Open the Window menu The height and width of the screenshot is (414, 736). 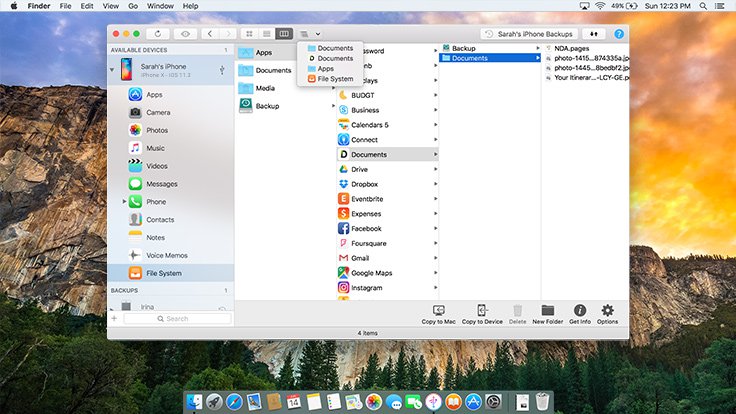(x=160, y=6)
